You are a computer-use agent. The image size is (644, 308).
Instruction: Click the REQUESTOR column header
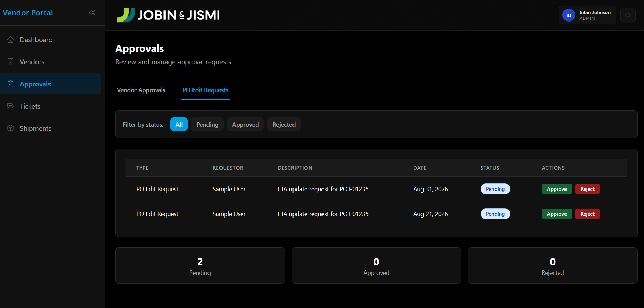[x=228, y=168]
